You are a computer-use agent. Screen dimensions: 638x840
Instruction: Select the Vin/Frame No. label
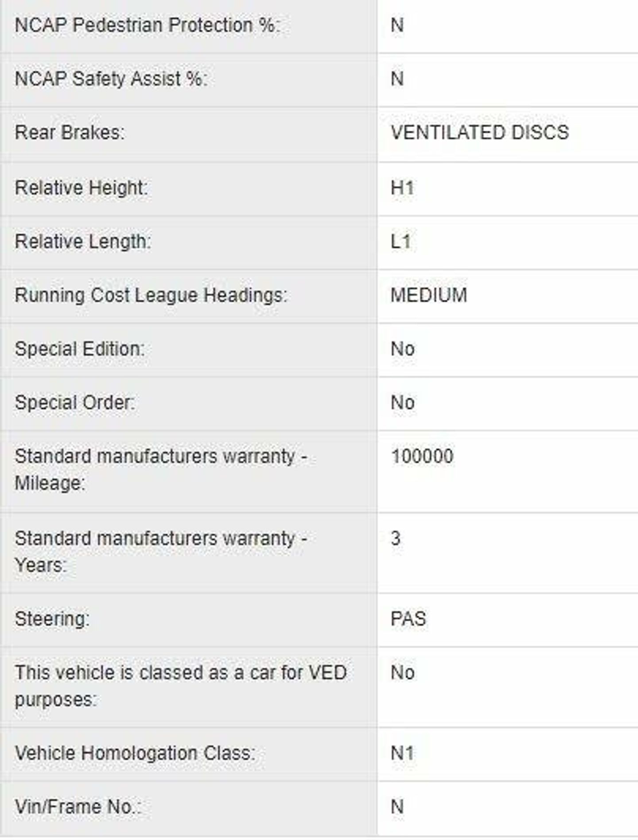tap(78, 807)
